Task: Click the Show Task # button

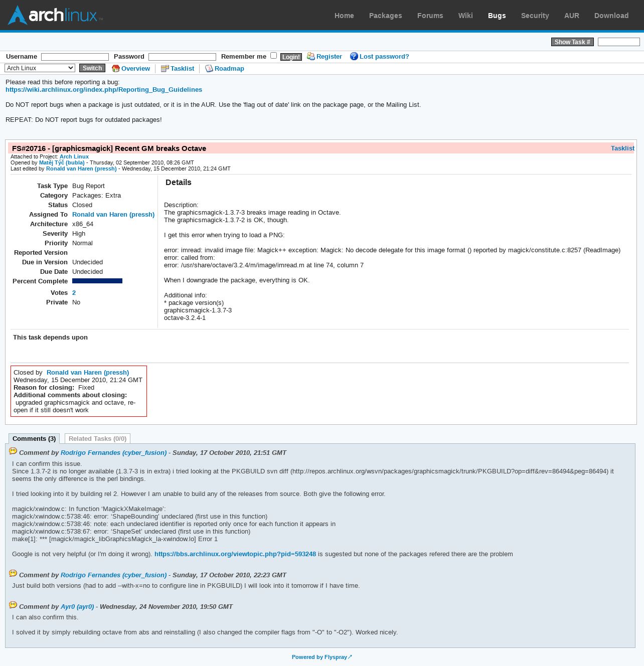Action: [572, 42]
